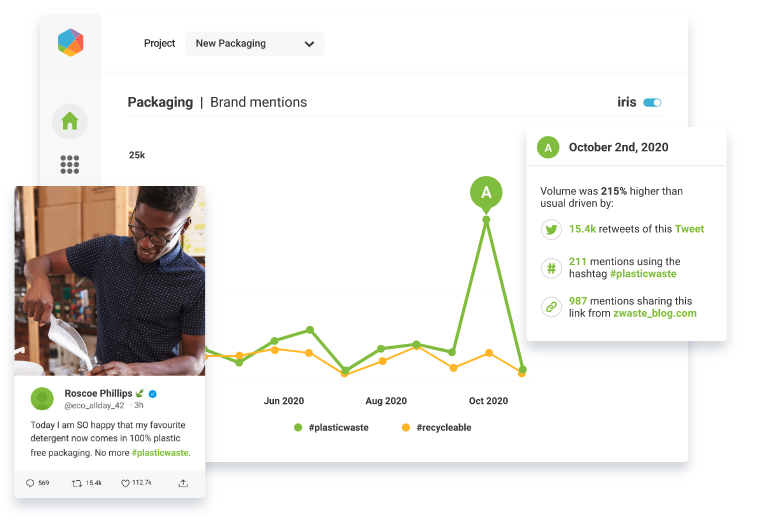Screen dimensions: 773x523
Task: Go to the green Home icon
Action: pyautogui.click(x=70, y=121)
